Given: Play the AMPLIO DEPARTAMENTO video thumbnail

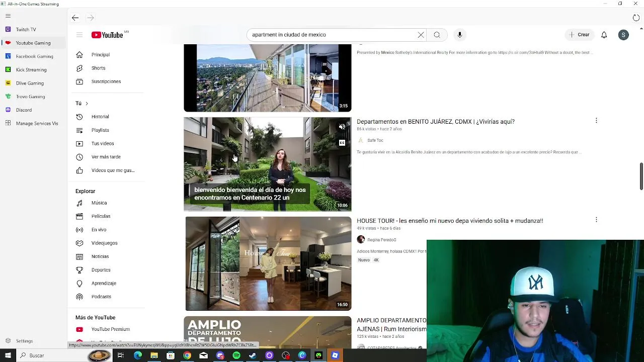Looking at the screenshot, I should (x=268, y=332).
